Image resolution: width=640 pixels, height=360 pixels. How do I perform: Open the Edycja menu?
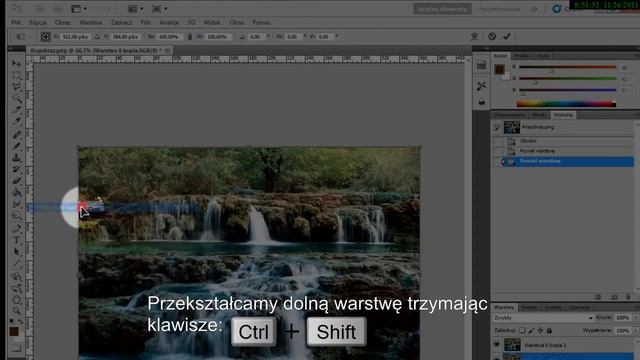pos(38,22)
